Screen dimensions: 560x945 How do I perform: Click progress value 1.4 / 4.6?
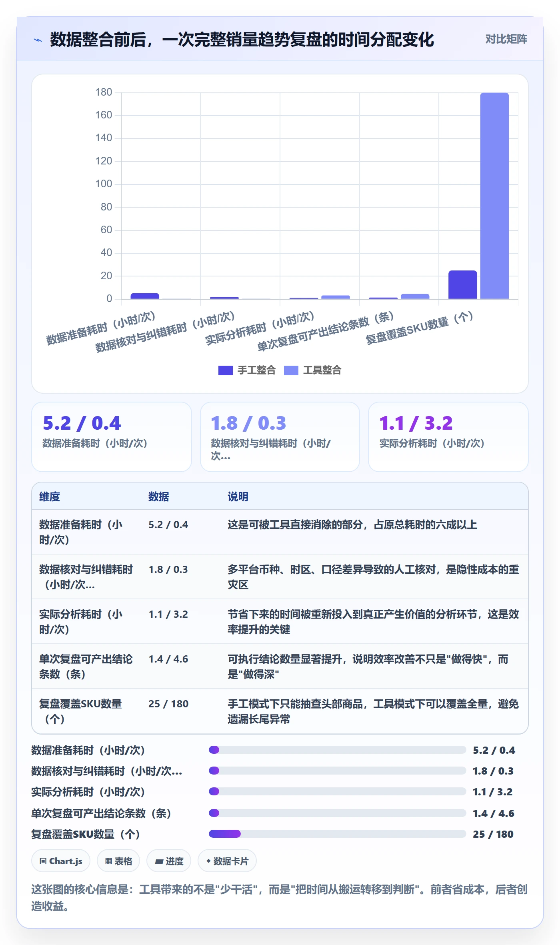[493, 813]
